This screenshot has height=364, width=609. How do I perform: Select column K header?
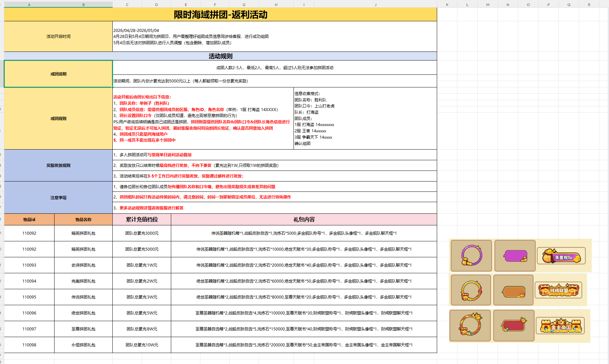click(447, 5)
